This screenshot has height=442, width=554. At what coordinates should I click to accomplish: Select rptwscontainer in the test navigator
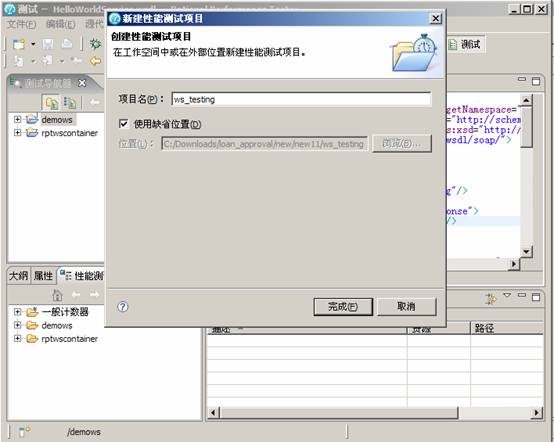pyautogui.click(x=69, y=133)
